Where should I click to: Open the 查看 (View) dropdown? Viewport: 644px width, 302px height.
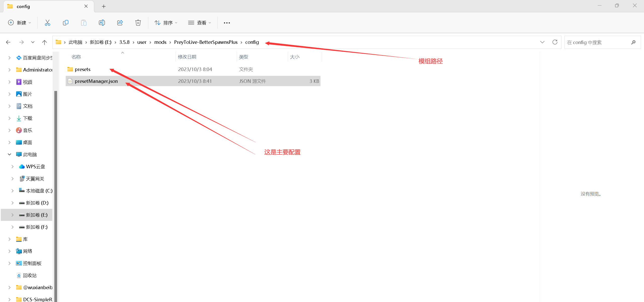coord(199,23)
